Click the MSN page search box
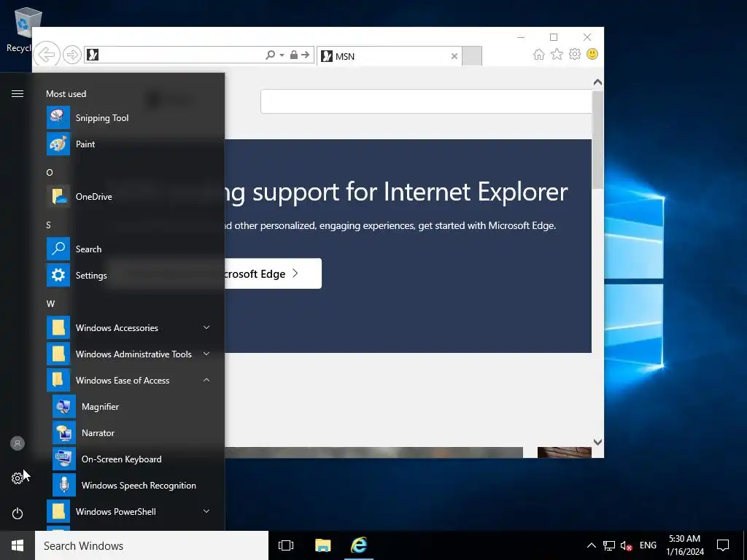The width and height of the screenshot is (747, 560). tap(426, 101)
